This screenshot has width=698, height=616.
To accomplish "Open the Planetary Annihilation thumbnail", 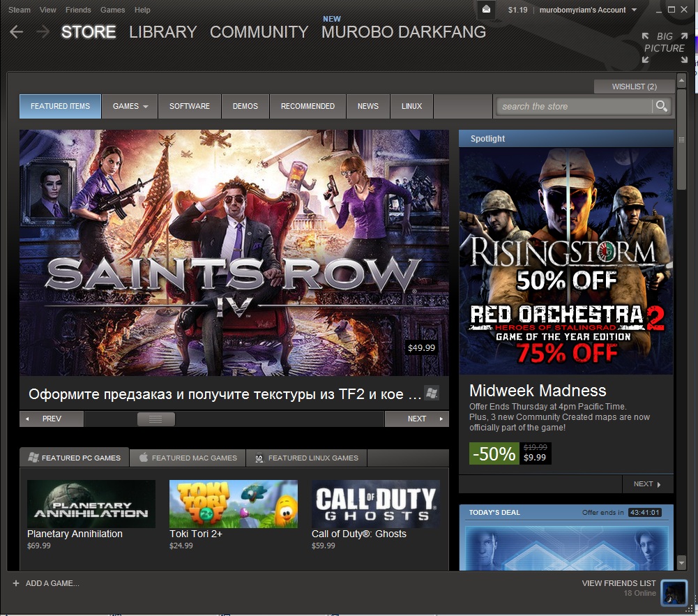I will click(x=91, y=504).
